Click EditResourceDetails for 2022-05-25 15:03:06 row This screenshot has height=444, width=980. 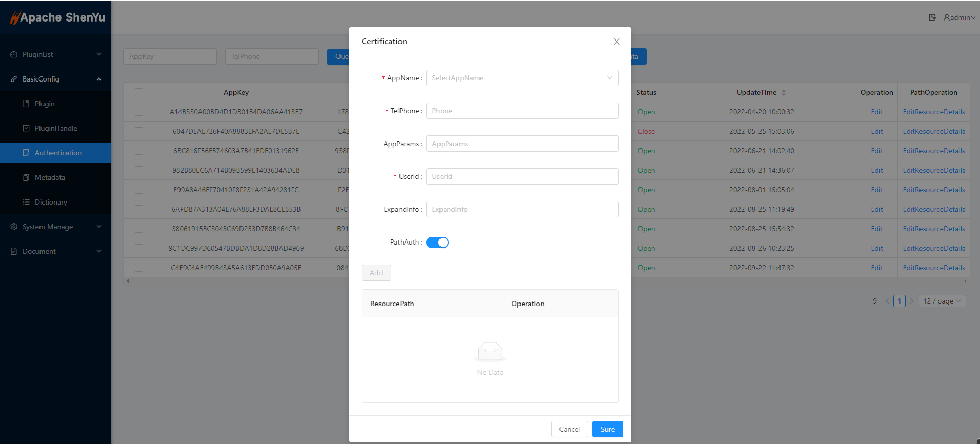(933, 131)
